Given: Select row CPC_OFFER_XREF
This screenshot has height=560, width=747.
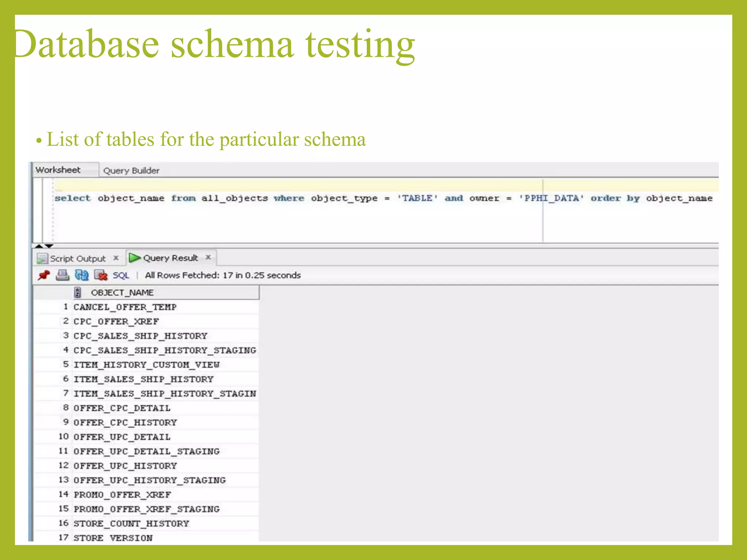Looking at the screenshot, I should (x=147, y=322).
